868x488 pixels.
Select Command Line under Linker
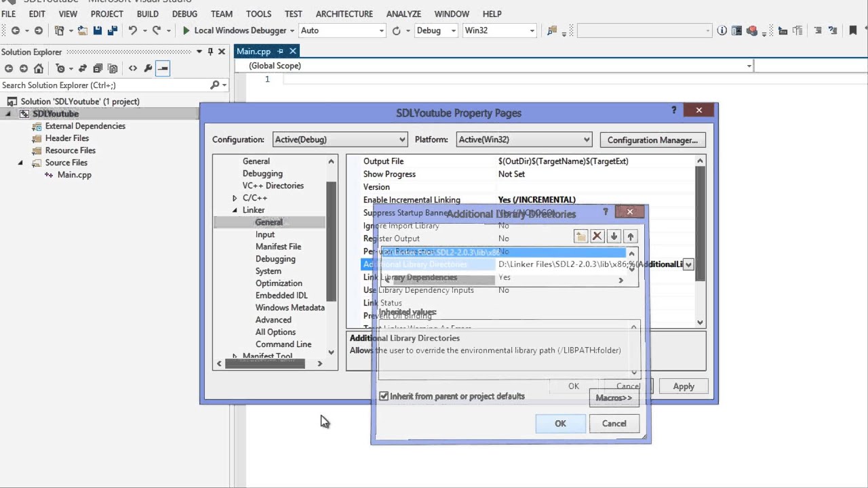[283, 344]
